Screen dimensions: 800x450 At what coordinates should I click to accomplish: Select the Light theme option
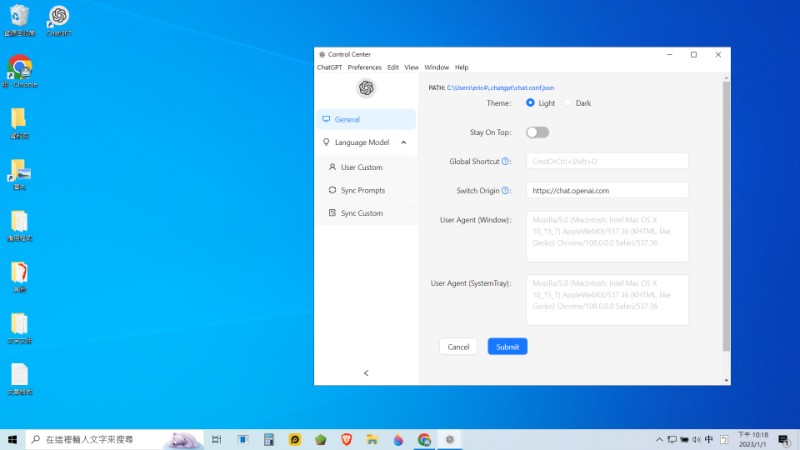point(530,103)
